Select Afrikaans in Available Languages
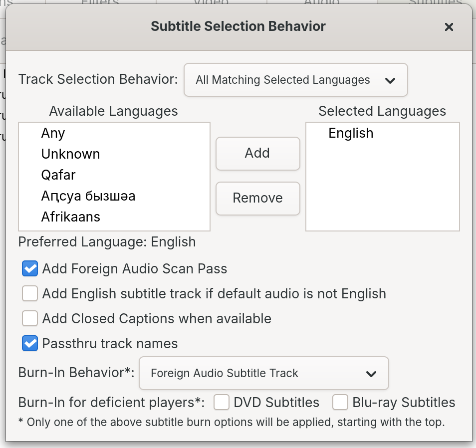Viewport: 476px width, 448px height. point(70,217)
